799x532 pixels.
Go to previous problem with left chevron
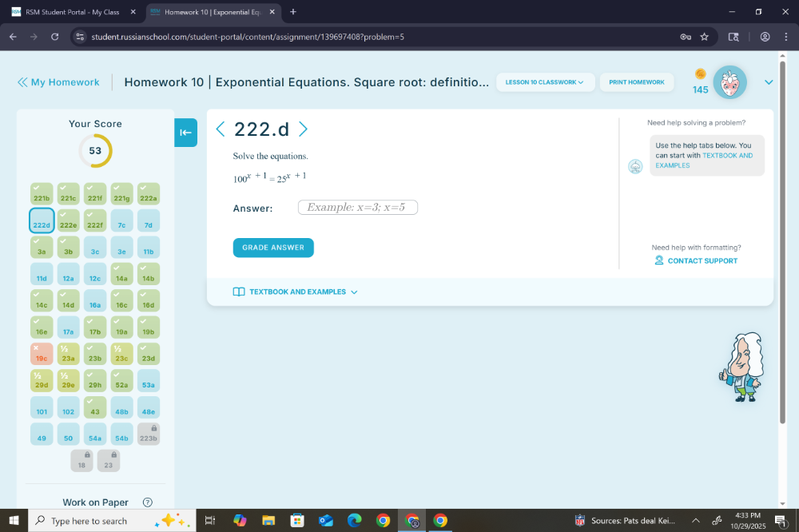click(221, 129)
